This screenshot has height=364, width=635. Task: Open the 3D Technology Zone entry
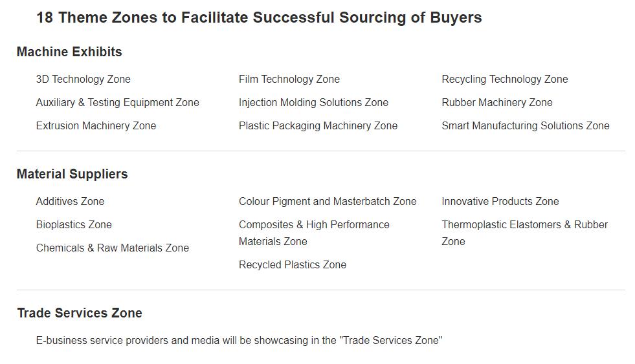83,80
